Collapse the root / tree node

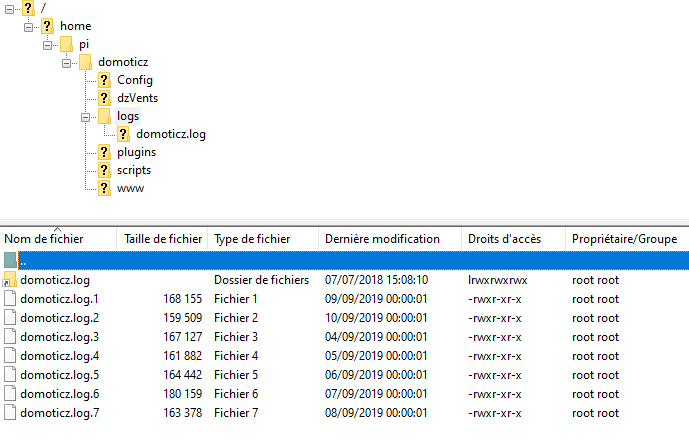(10, 8)
